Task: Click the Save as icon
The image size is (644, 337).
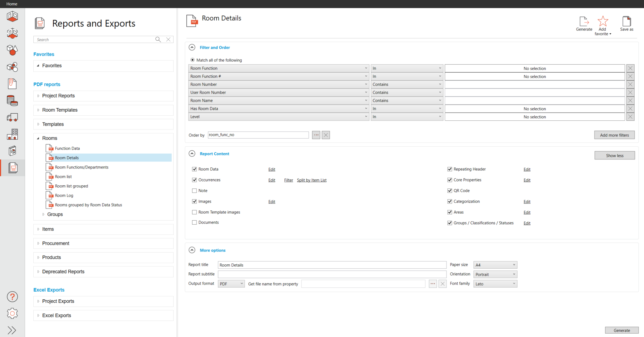Action: [627, 22]
